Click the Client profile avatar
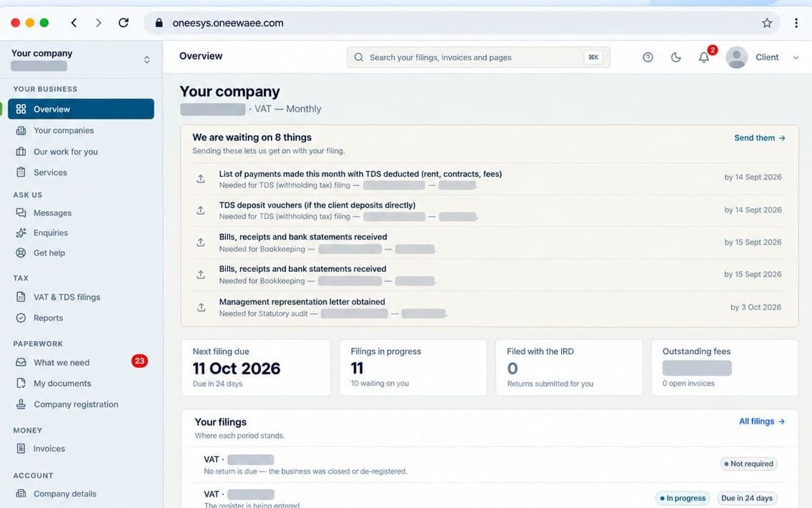The height and width of the screenshot is (508, 812). 736,57
